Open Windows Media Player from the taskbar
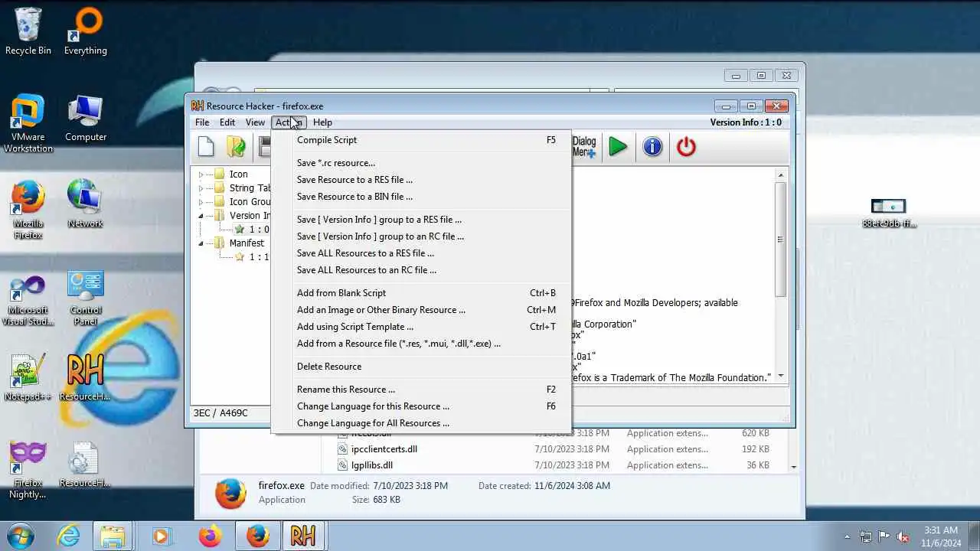The width and height of the screenshot is (980, 551). [x=161, y=536]
